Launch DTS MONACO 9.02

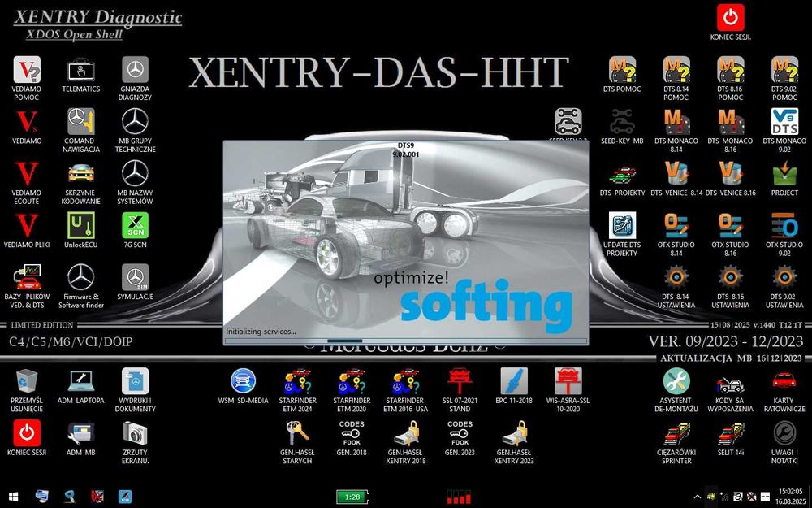tap(784, 121)
